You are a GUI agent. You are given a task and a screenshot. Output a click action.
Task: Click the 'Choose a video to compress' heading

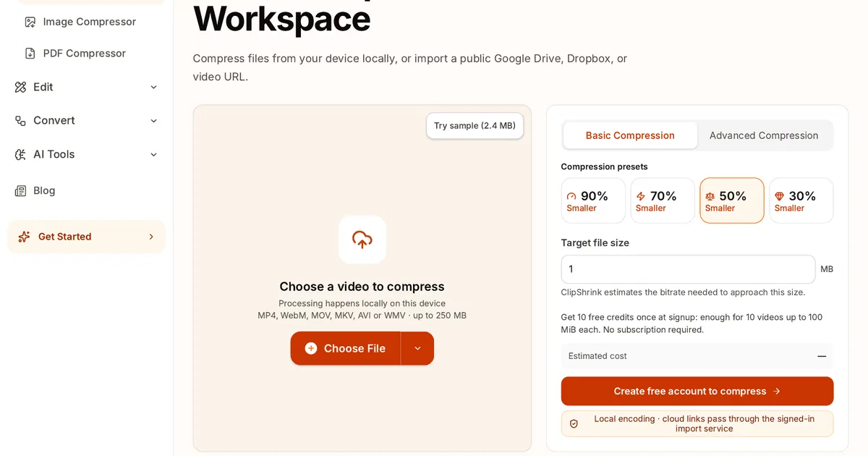(362, 287)
